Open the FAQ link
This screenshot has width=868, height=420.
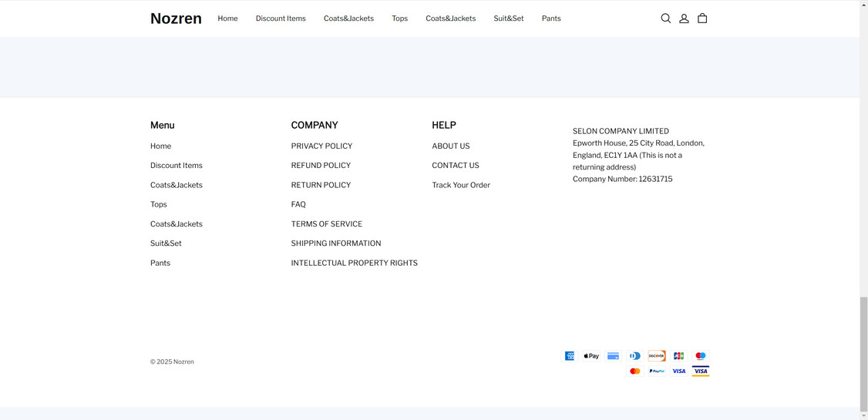[298, 204]
